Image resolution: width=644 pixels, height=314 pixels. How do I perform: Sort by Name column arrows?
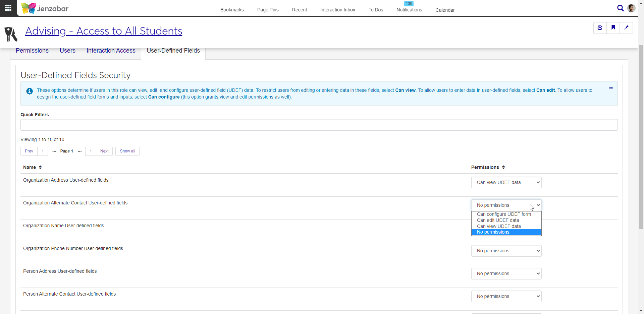[x=40, y=167]
